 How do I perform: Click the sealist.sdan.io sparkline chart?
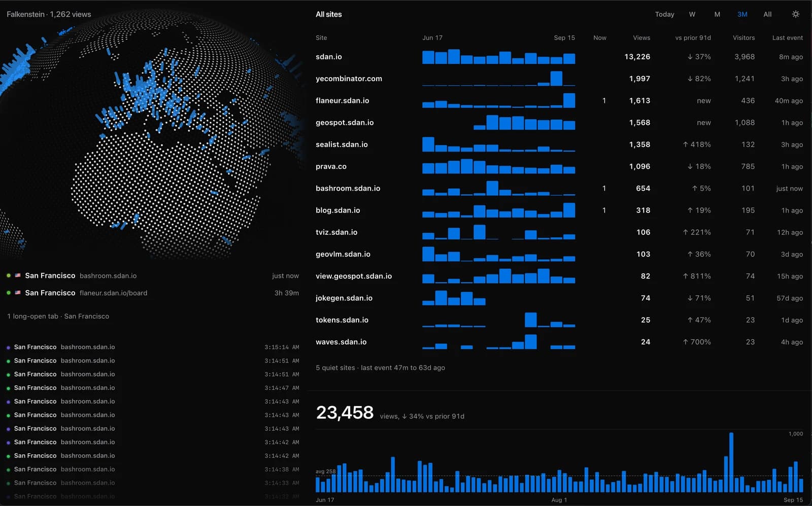coord(498,144)
